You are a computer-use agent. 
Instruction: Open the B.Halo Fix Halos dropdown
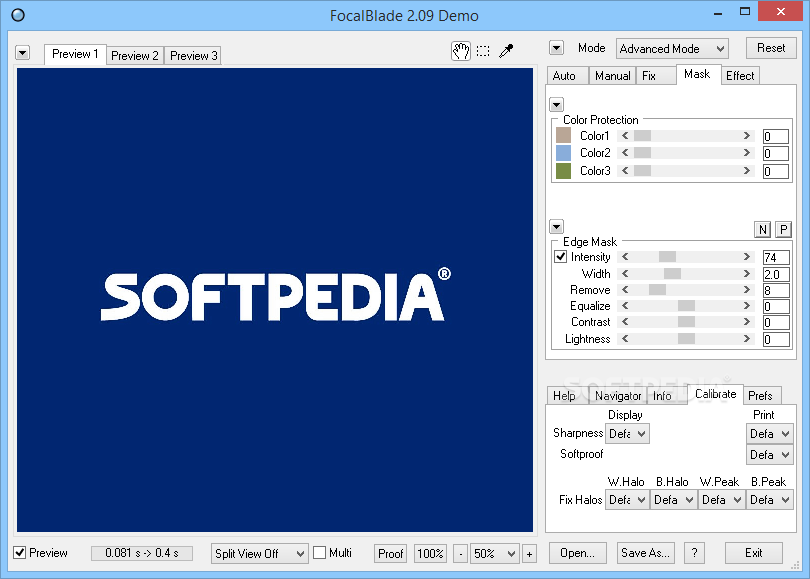tap(674, 499)
